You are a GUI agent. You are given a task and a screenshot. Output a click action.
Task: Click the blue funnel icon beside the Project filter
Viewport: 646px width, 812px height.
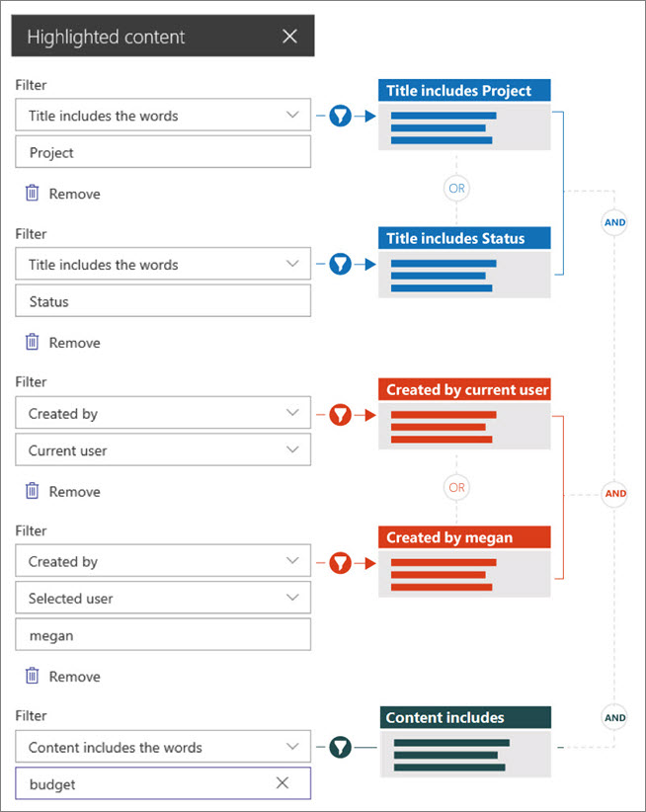341,116
